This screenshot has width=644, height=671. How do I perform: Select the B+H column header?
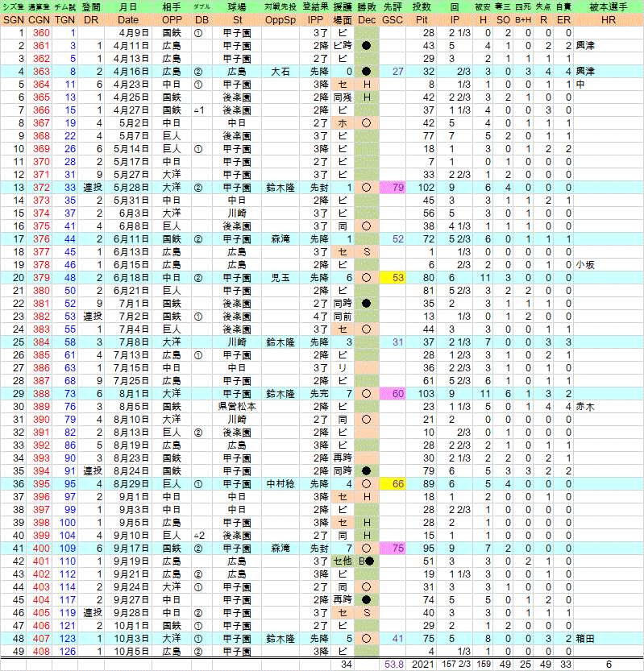[x=523, y=20]
